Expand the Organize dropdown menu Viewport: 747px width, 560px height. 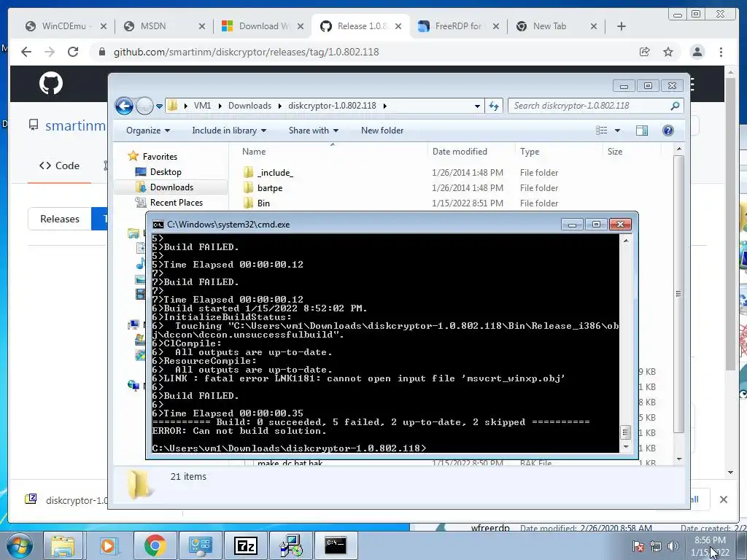click(147, 131)
